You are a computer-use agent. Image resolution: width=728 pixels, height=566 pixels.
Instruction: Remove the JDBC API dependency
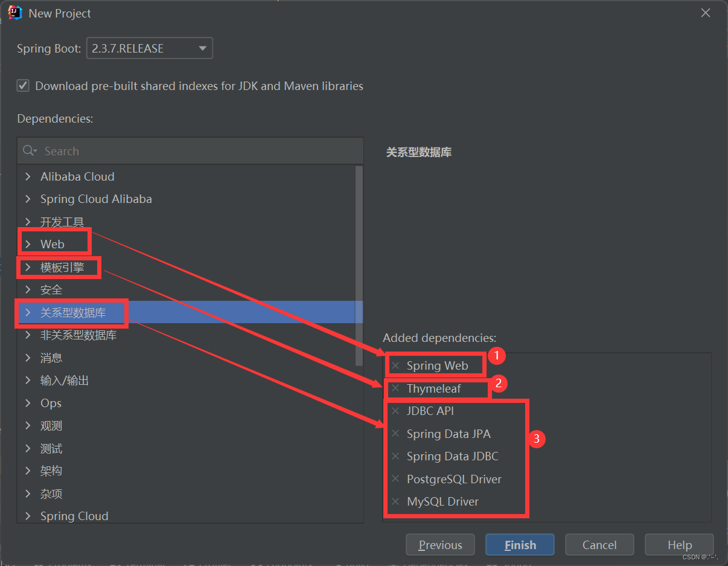(x=395, y=411)
